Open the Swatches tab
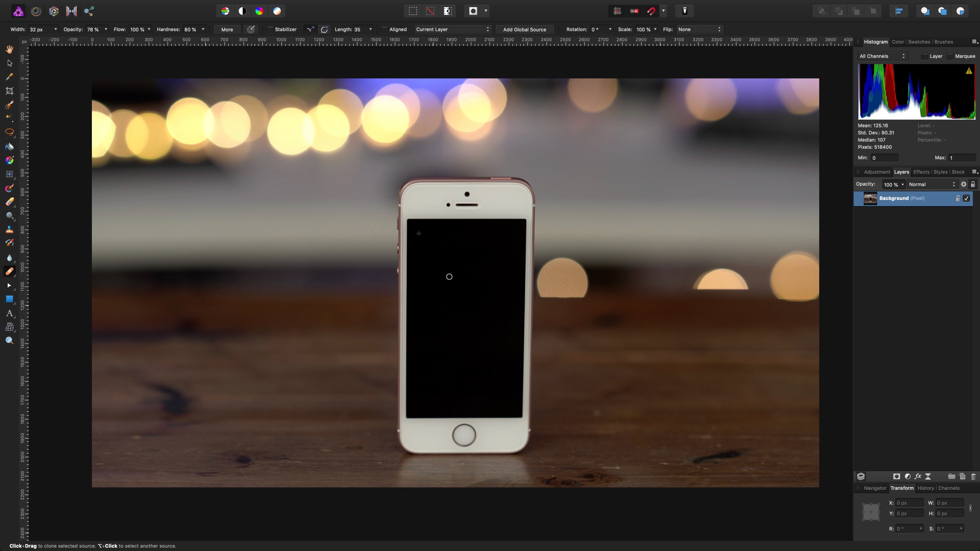980x551 pixels. [x=919, y=42]
